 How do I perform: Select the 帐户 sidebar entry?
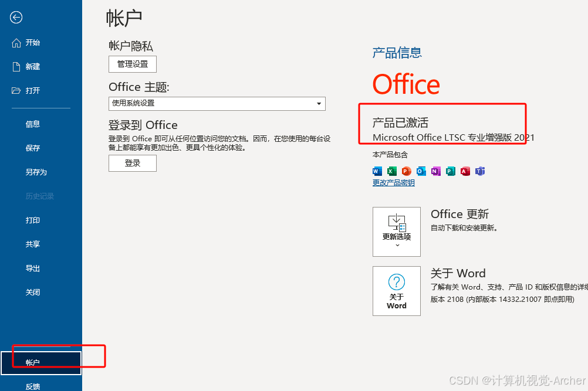pos(41,362)
